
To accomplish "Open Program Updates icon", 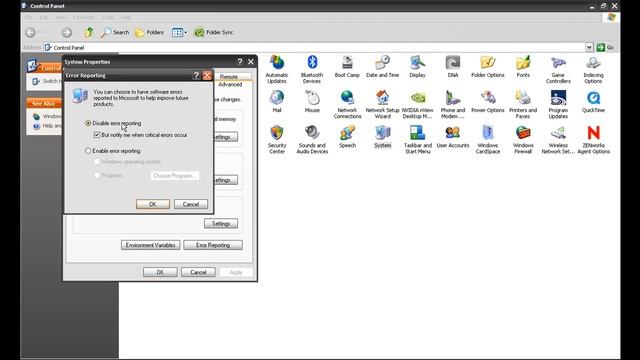I will (x=558, y=104).
